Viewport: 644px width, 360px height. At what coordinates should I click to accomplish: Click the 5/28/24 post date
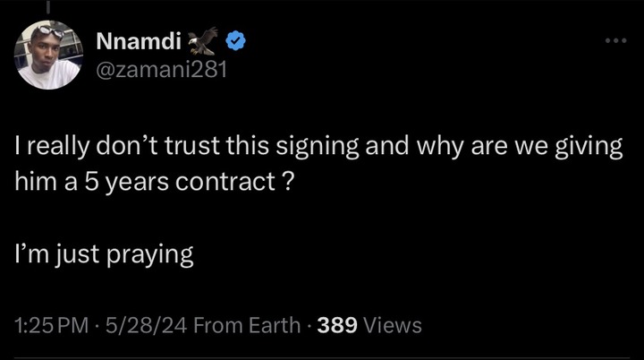click(x=147, y=325)
